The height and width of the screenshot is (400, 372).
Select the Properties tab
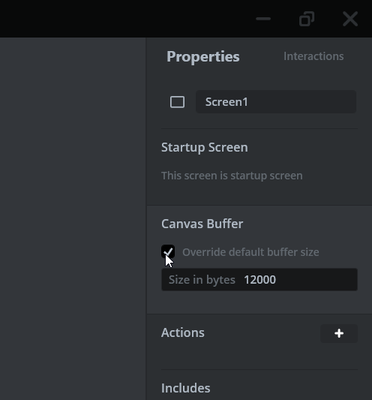click(x=203, y=57)
